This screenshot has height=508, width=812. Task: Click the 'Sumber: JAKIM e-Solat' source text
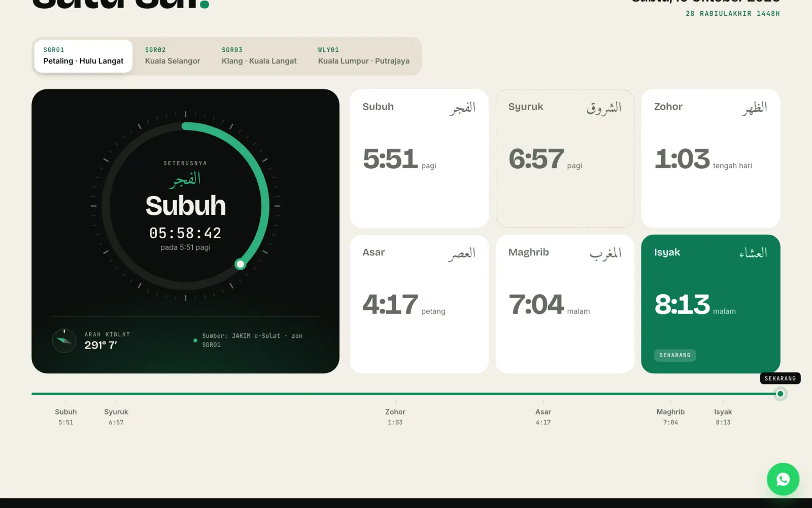click(x=252, y=340)
